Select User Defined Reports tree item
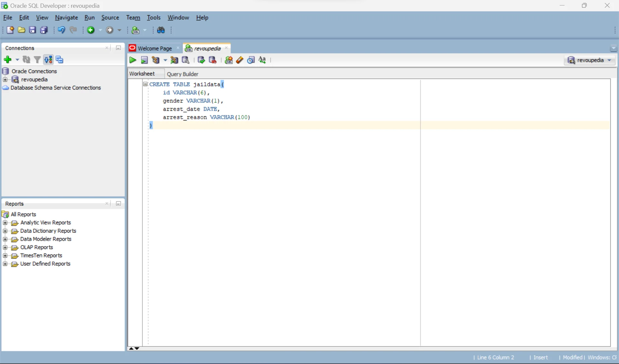This screenshot has width=619, height=364. pyautogui.click(x=45, y=263)
